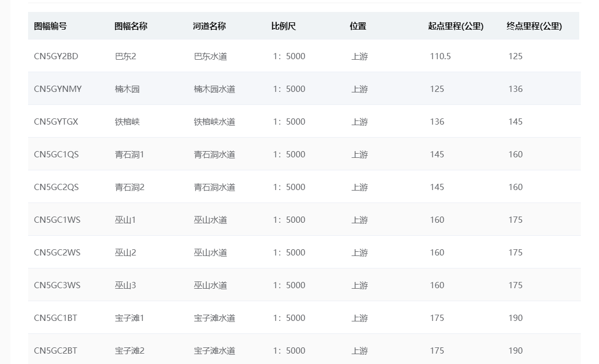599x364 pixels.
Task: Click 青石洞水道 in the CN5GC1QS row
Action: [215, 154]
